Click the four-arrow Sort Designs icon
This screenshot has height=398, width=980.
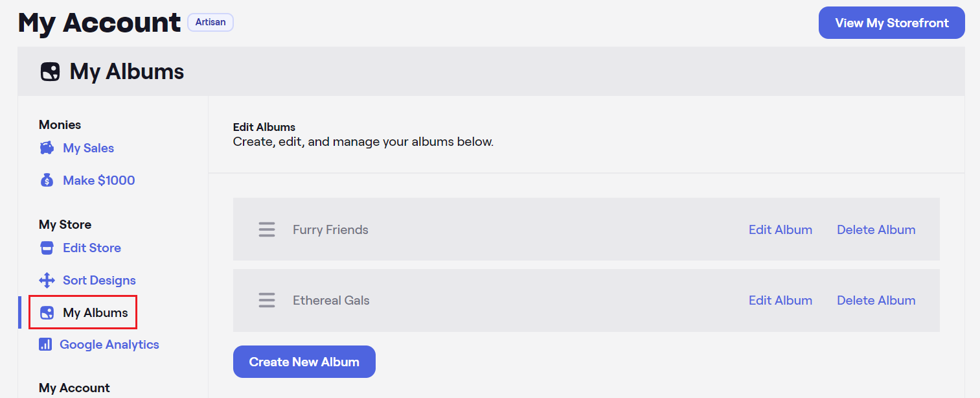[x=47, y=281]
